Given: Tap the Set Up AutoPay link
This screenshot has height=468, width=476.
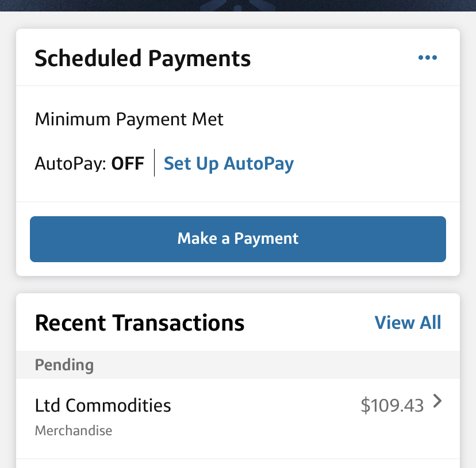Looking at the screenshot, I should point(229,163).
